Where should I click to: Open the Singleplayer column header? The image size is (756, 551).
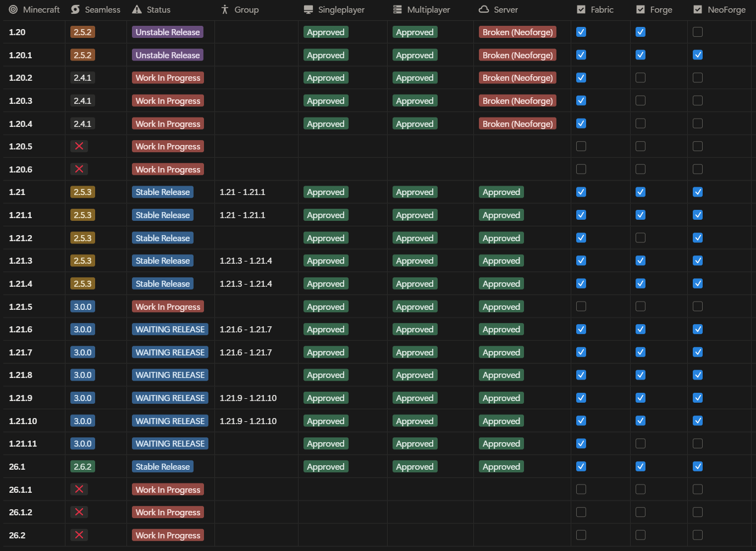click(343, 9)
